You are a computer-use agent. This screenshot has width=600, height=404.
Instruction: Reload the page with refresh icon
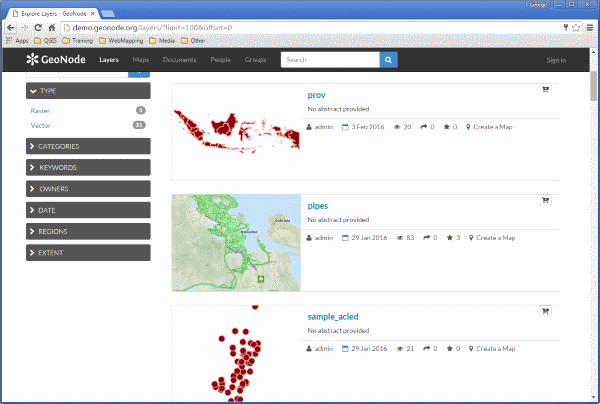[38, 28]
